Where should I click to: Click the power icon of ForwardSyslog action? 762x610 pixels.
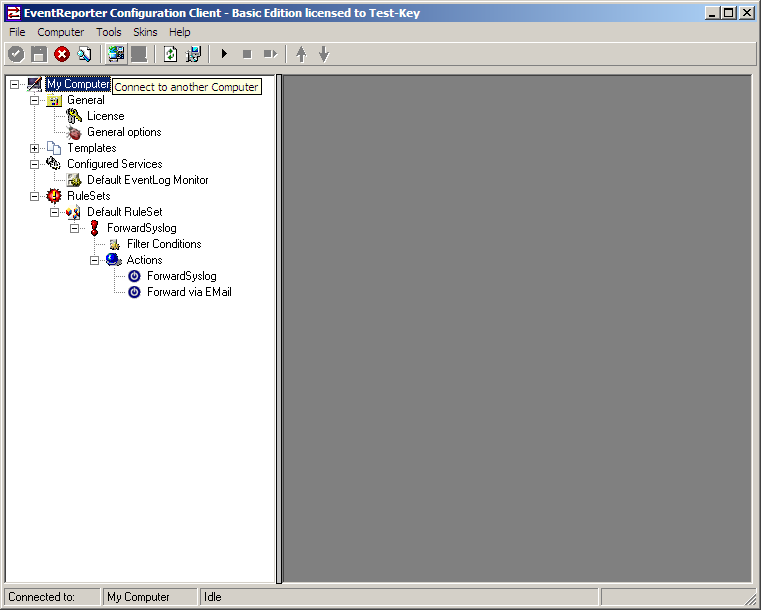(x=134, y=276)
